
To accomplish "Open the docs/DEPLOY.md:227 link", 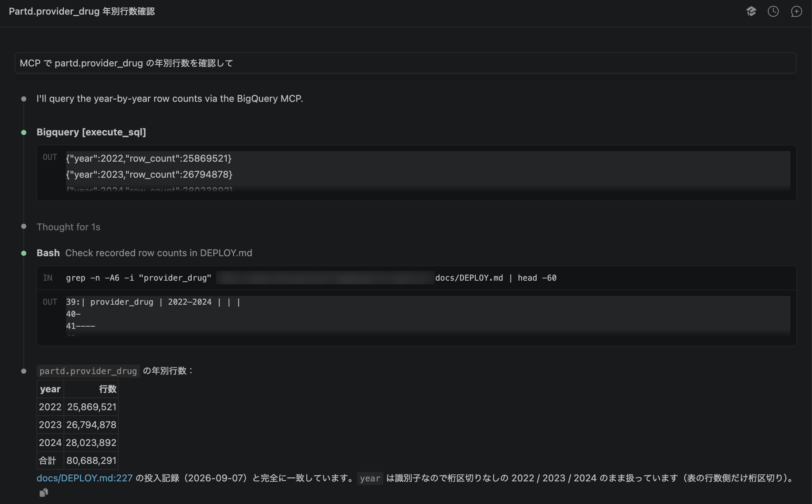I will tap(84, 478).
